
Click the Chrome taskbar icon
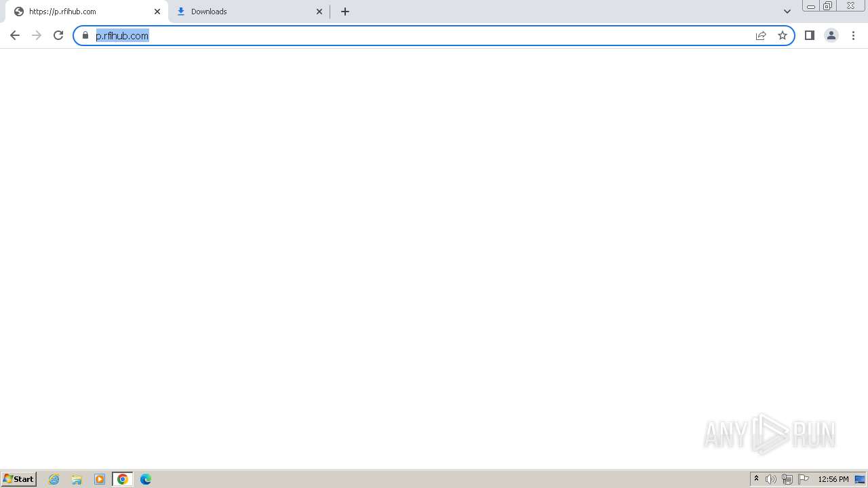point(123,479)
